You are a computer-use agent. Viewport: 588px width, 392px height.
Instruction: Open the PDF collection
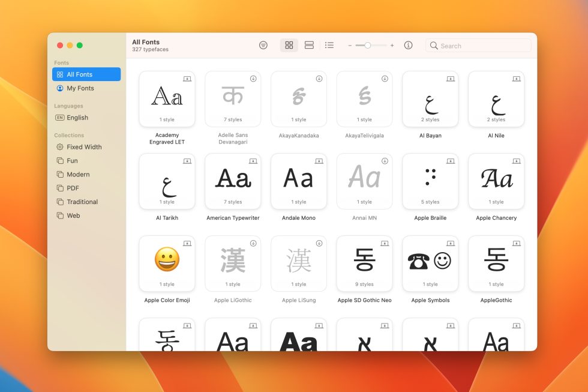coord(86,188)
